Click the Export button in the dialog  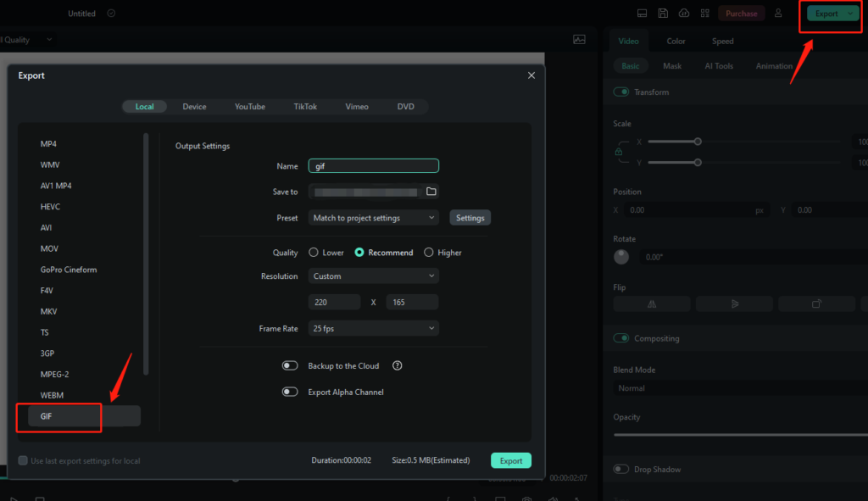coord(510,459)
